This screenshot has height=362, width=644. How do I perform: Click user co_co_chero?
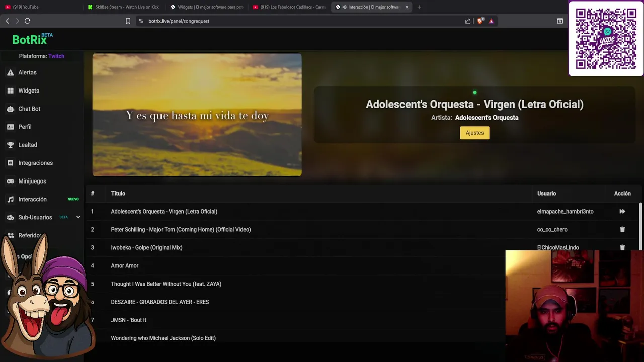click(552, 230)
